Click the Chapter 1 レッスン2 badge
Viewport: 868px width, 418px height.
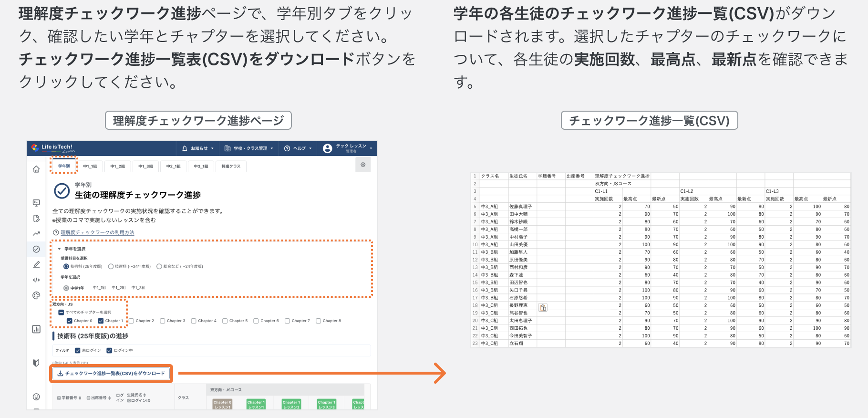[291, 404]
